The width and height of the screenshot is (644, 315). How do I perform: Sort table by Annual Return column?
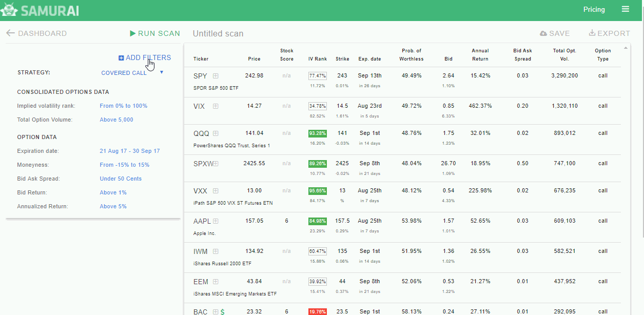(480, 55)
